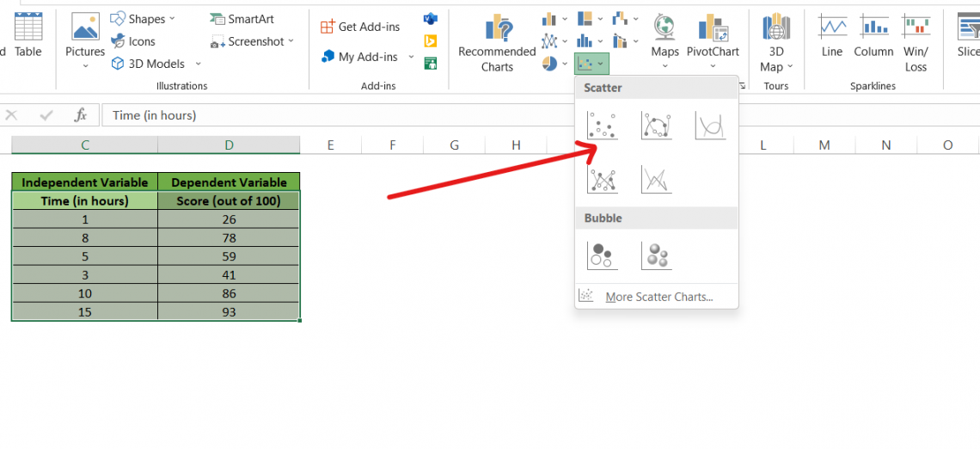Insert a Win/Loss sparkline
Viewport: 980px width, 449px height.
tap(916, 41)
